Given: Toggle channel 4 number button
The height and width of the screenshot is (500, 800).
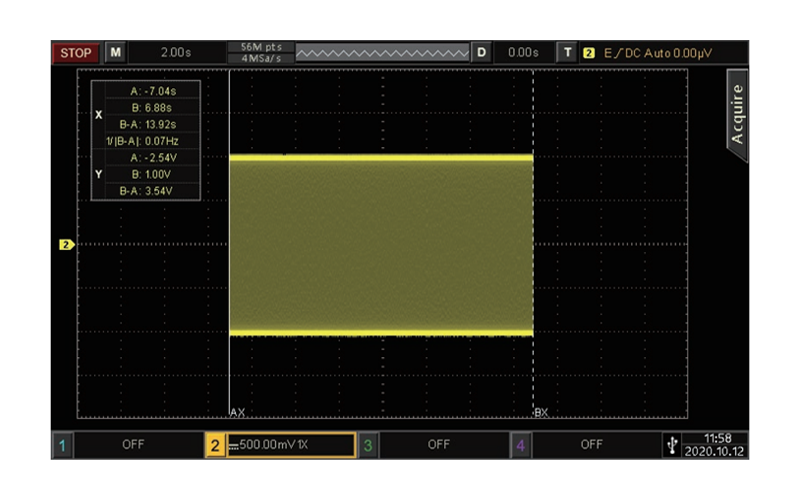Looking at the screenshot, I should tap(520, 445).
